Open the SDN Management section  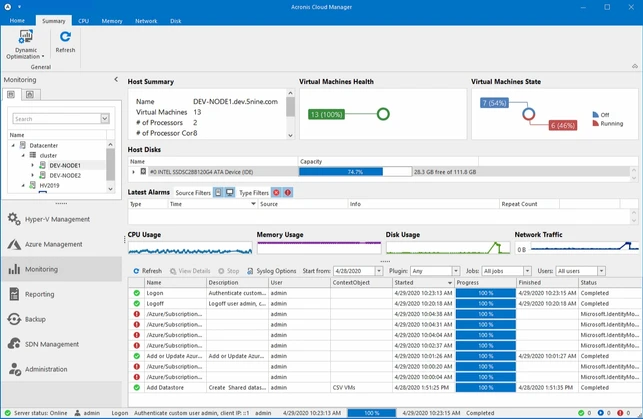pyautogui.click(x=62, y=344)
